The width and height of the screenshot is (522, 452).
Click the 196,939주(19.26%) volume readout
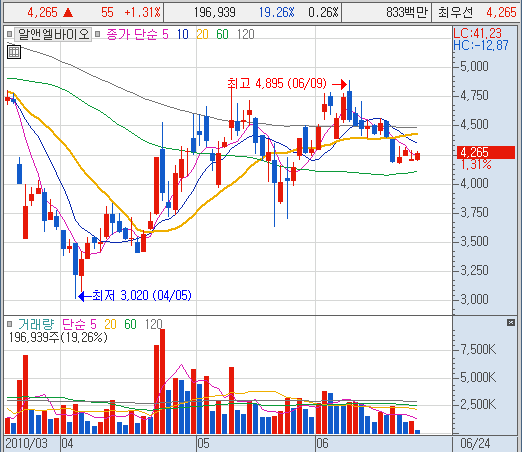tap(58, 337)
